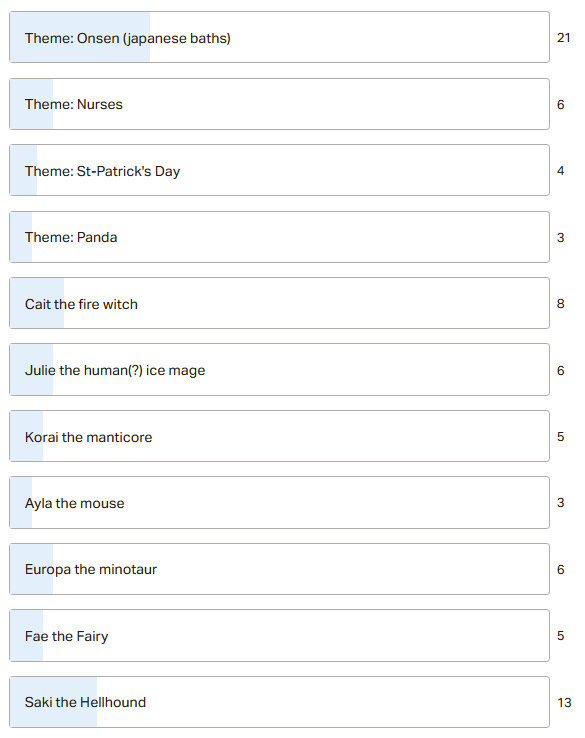Click the vote count next to Ayla

tap(561, 503)
